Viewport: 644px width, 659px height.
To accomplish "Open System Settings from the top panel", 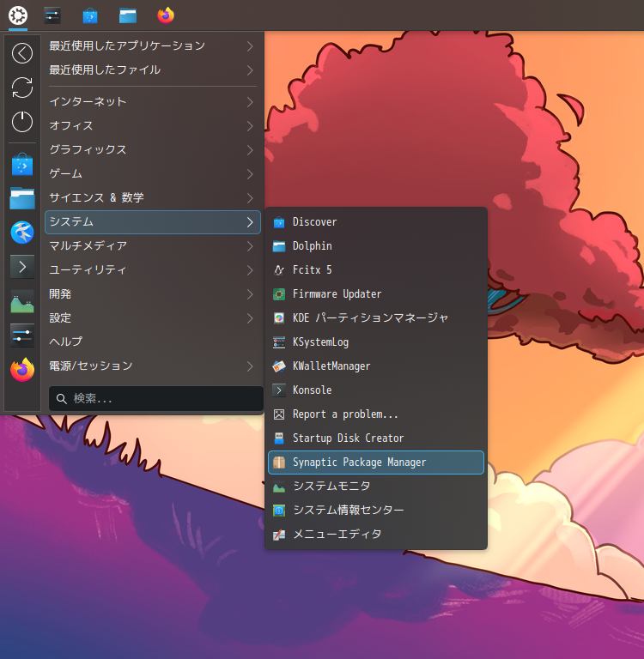I will click(52, 15).
